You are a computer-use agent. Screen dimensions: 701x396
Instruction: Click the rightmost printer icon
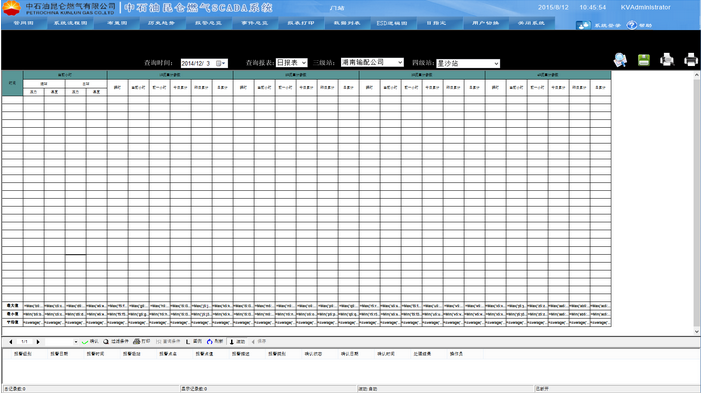click(x=691, y=59)
